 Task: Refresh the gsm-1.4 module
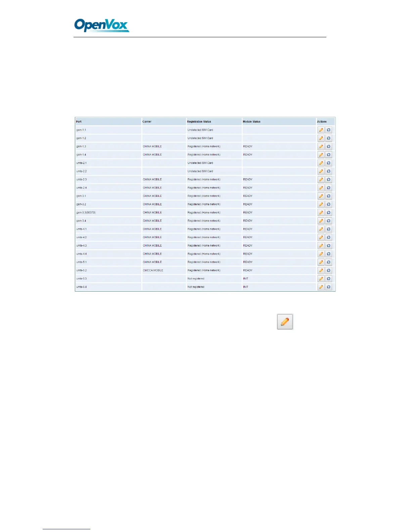tap(329, 155)
